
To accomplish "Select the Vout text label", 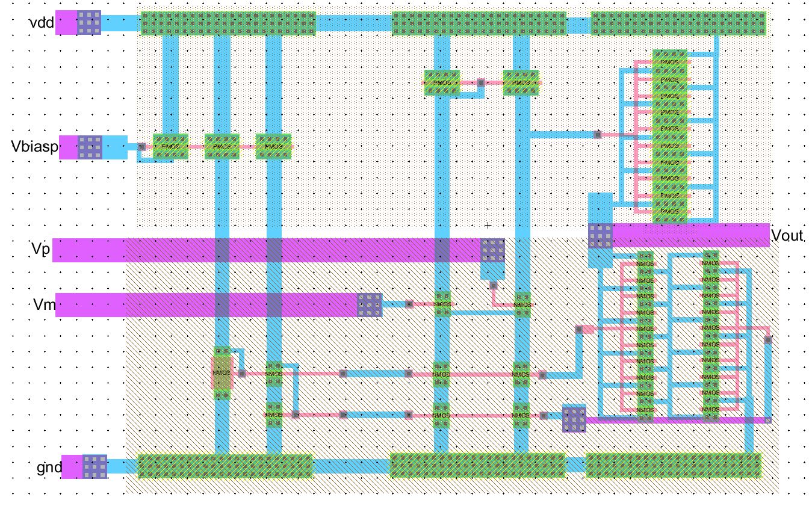I will (787, 236).
